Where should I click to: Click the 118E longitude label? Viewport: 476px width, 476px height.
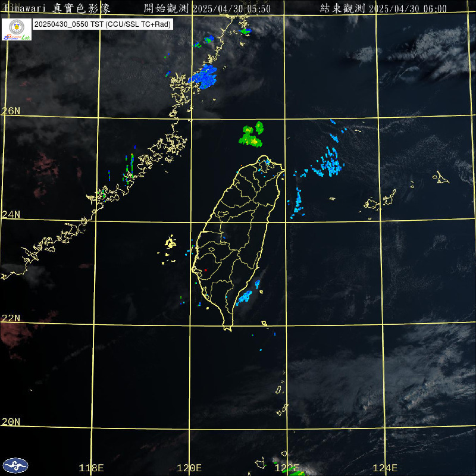(x=92, y=468)
